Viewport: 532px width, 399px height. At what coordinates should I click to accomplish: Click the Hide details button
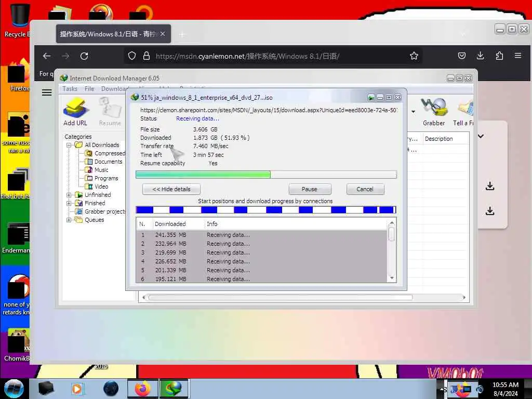171,189
